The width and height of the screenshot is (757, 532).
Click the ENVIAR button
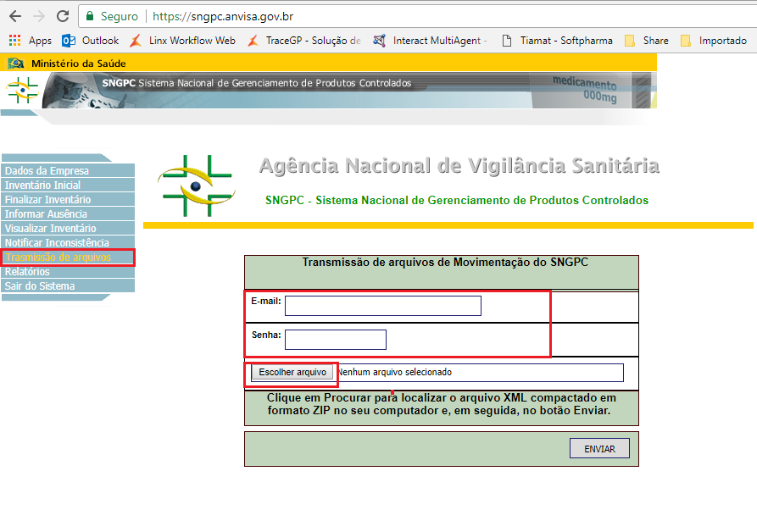pyautogui.click(x=599, y=449)
